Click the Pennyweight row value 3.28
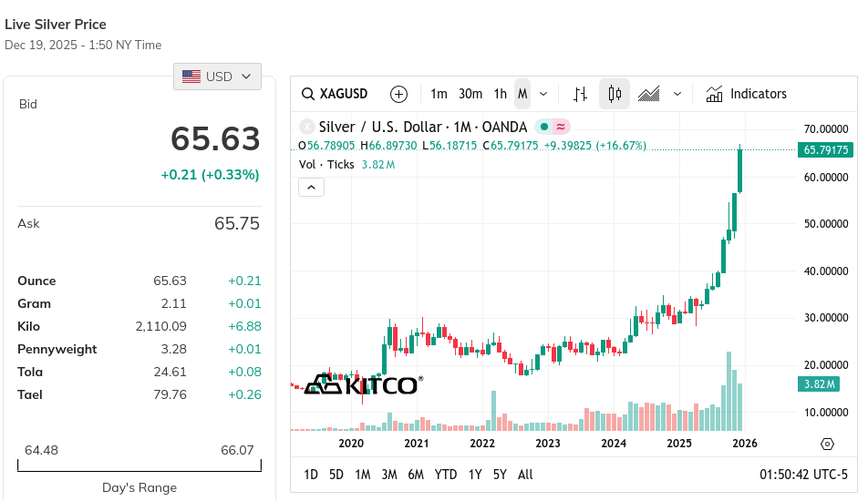The height and width of the screenshot is (501, 868). 174,349
